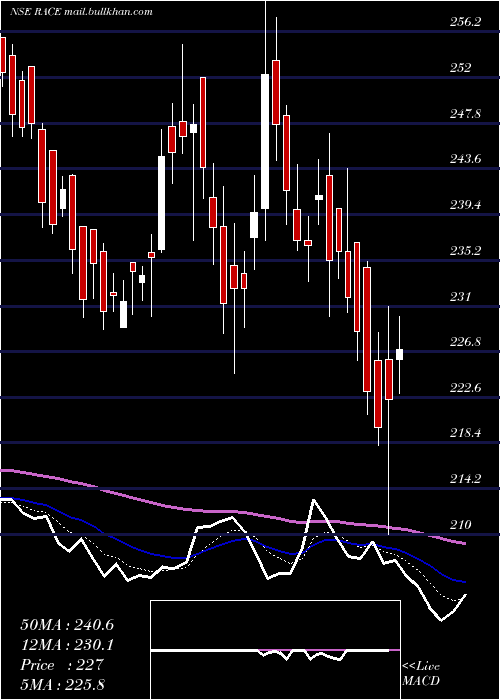Viewport: 500px width, 700px height.
Task: Click the 'Price : 227' reading
Action: [x=62, y=665]
